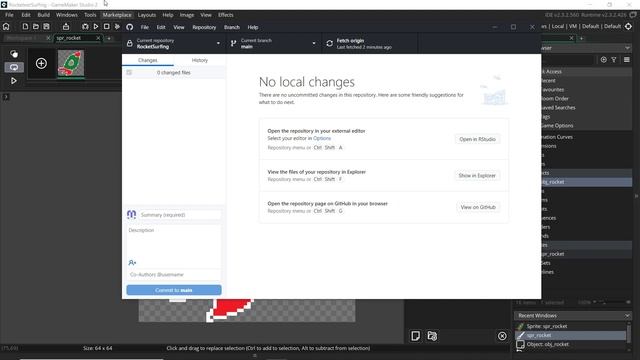The image size is (640, 360).
Task: Open GameMaker's Build menu
Action: [x=43, y=15]
